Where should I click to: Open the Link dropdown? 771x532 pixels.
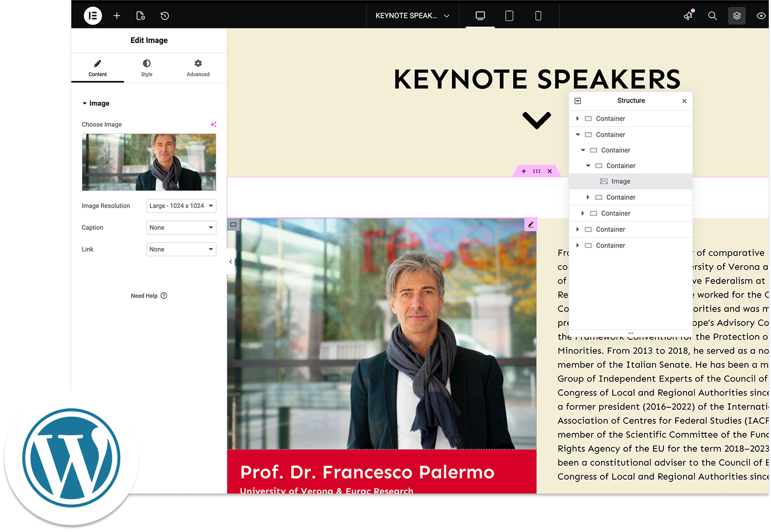click(x=181, y=249)
